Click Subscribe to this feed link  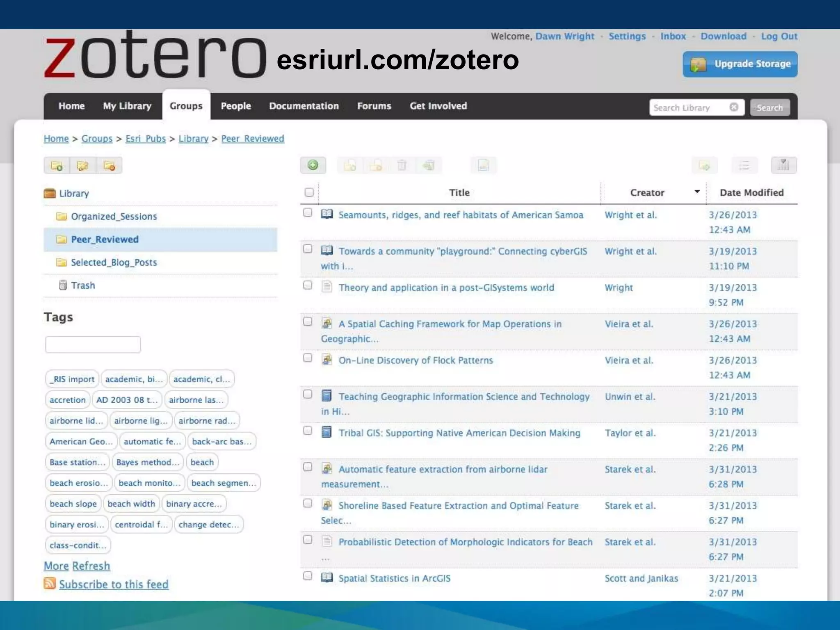click(x=114, y=584)
